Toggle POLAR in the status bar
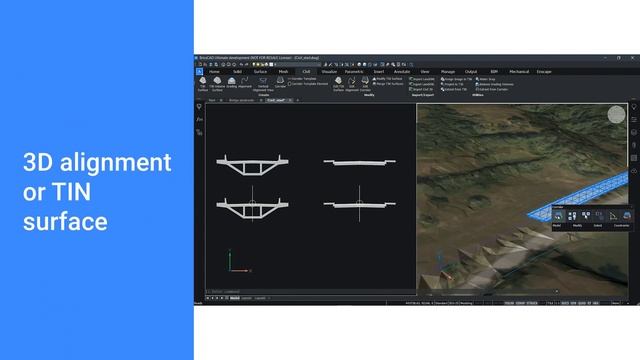640x360 pixels. click(509, 303)
